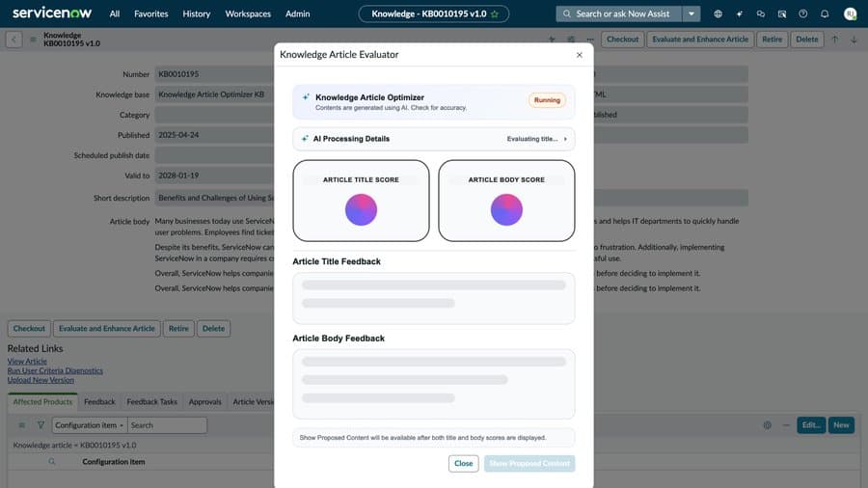Image resolution: width=868 pixels, height=488 pixels.
Task: Click Retire button in top form header
Action: (773, 40)
